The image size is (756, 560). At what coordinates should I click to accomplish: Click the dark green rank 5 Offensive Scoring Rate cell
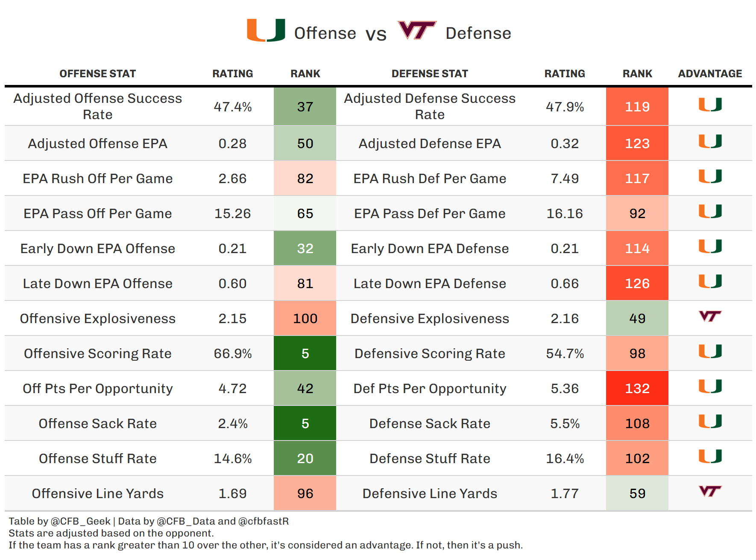coord(305,353)
